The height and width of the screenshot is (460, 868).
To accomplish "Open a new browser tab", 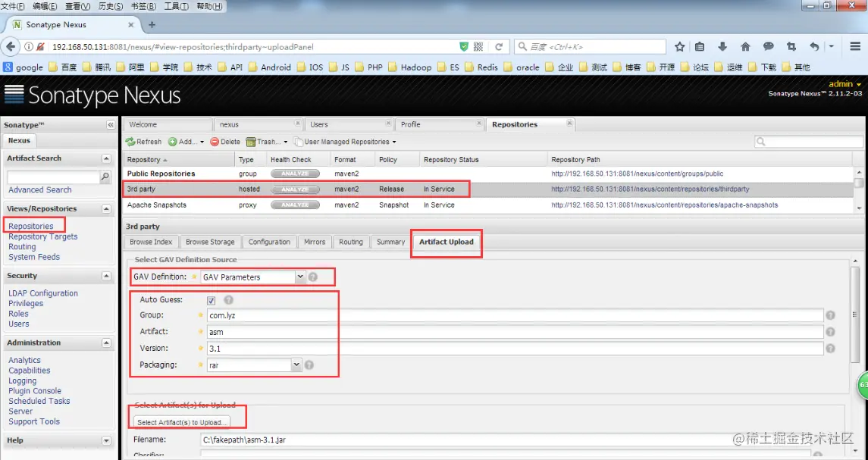I will (x=152, y=25).
